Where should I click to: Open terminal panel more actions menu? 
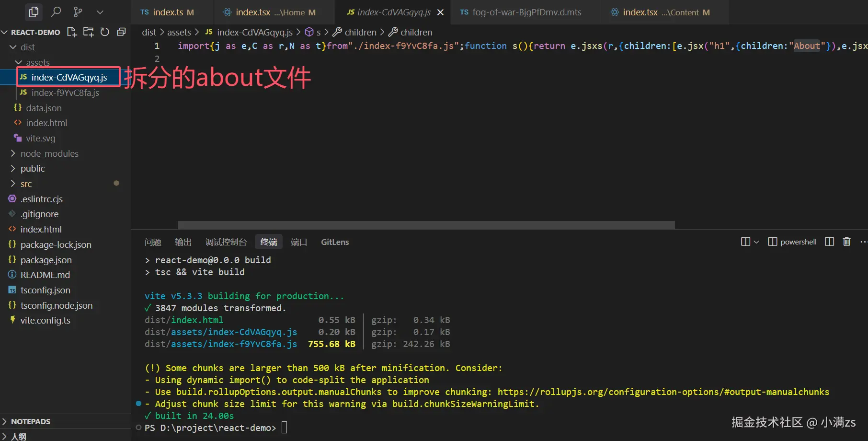pyautogui.click(x=863, y=242)
